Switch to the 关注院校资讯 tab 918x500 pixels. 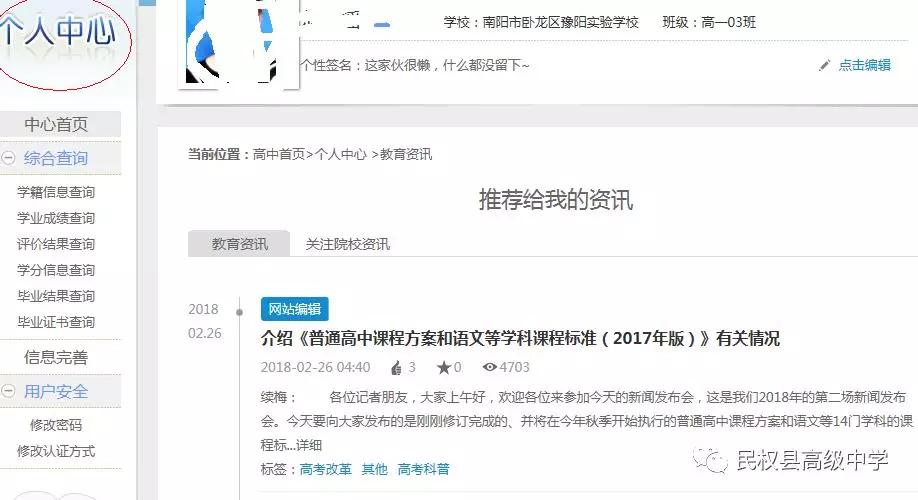point(347,244)
